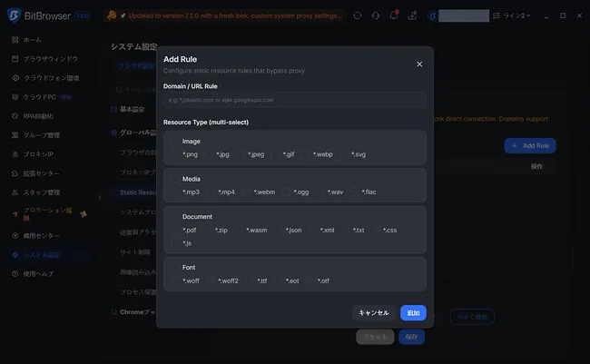Click the headset support icon

coord(376,15)
